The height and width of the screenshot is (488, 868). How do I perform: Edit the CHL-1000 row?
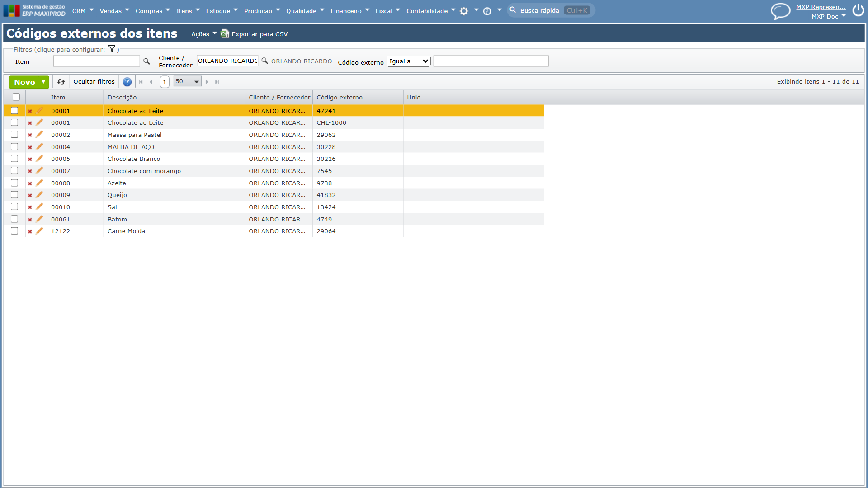click(39, 122)
